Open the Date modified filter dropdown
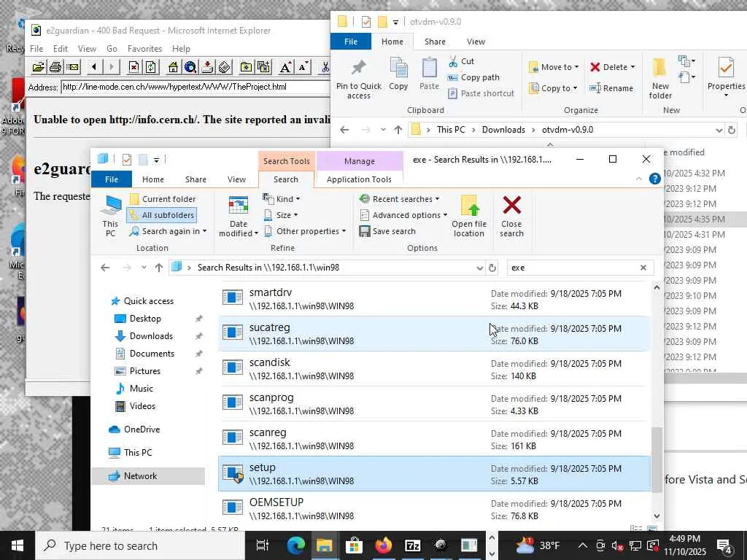 tap(239, 216)
